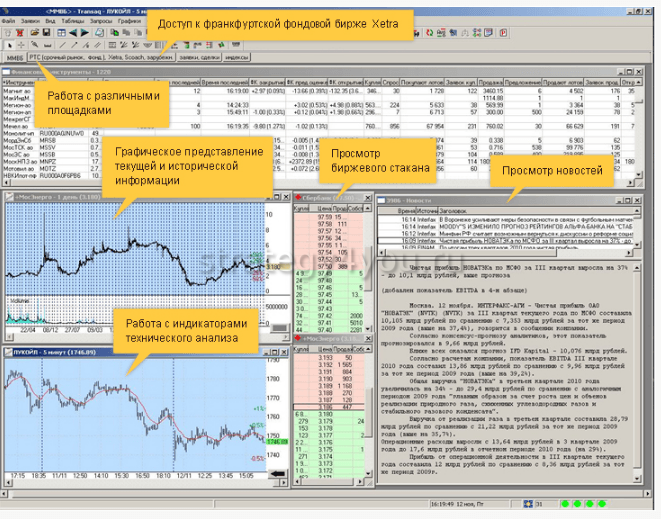Select the arrow pointer tool
661x519 pixels.
[x=8, y=44]
